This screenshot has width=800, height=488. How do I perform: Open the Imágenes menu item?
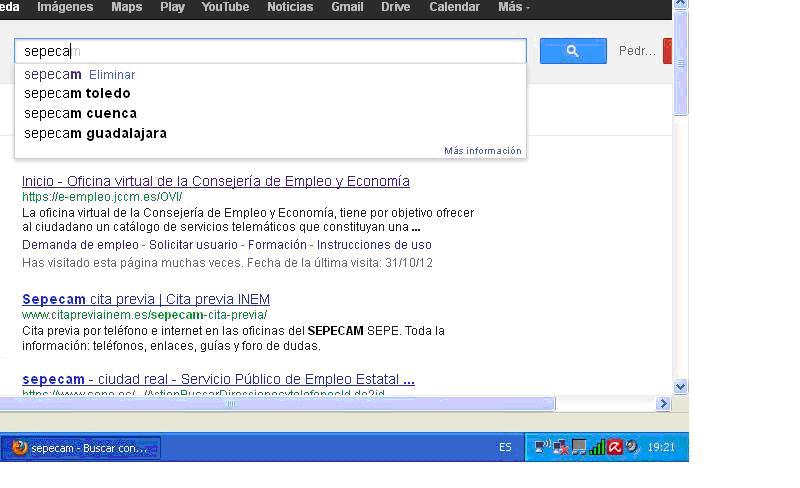click(65, 7)
